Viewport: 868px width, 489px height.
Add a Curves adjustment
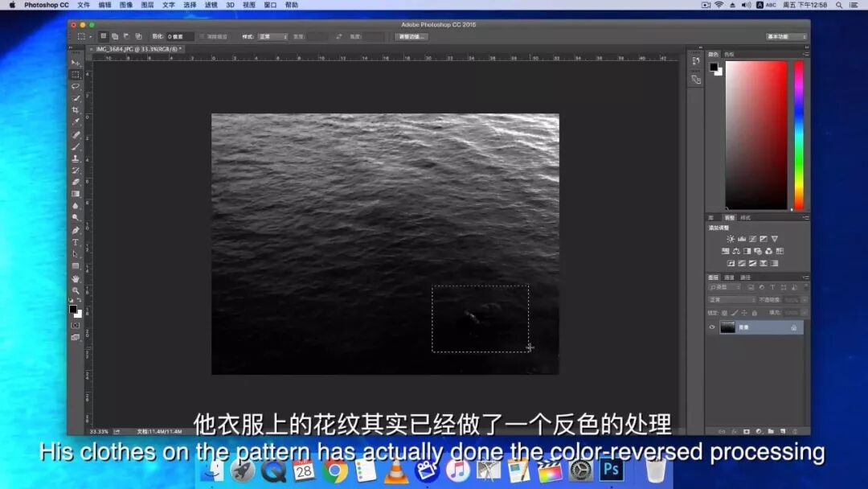coord(752,239)
